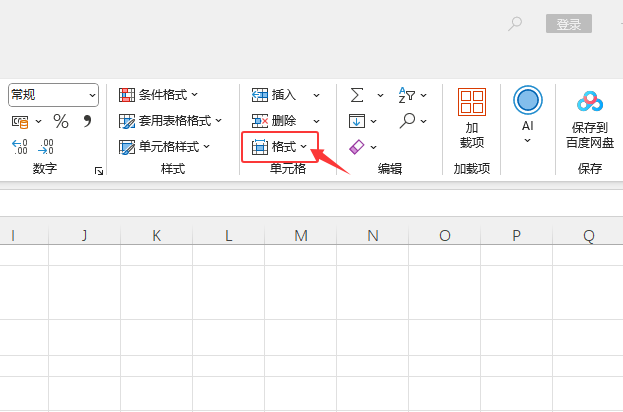623x412 pixels.
Task: Apply comma style number format
Action: pos(87,121)
